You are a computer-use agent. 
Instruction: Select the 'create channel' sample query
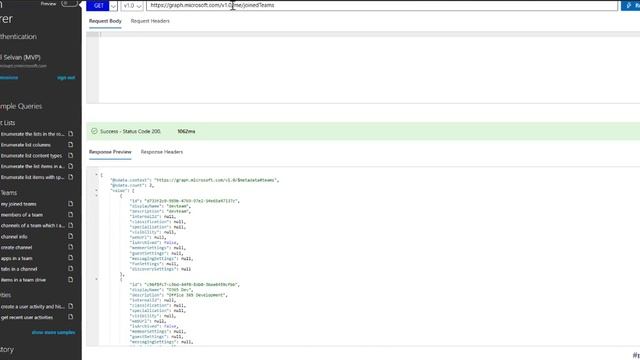pyautogui.click(x=16, y=247)
